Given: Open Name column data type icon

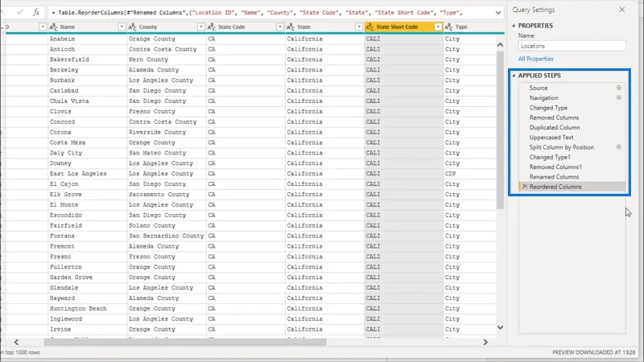Looking at the screenshot, I should pos(53,27).
